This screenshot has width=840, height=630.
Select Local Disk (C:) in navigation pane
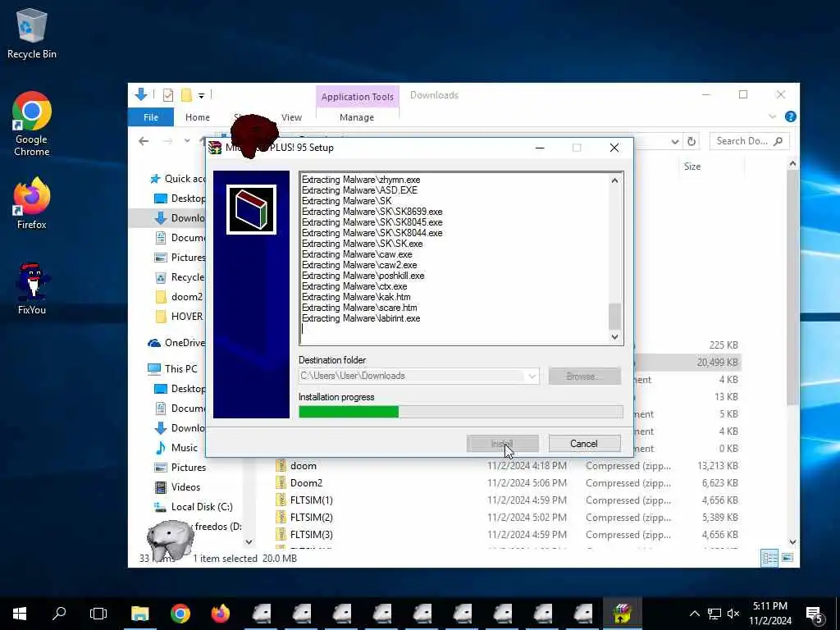click(x=194, y=507)
